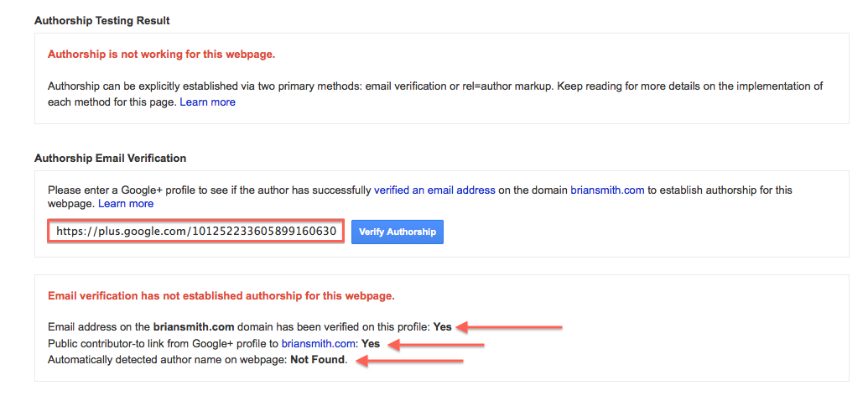Click 'Automatically detected author name on webpage' text

(168, 361)
